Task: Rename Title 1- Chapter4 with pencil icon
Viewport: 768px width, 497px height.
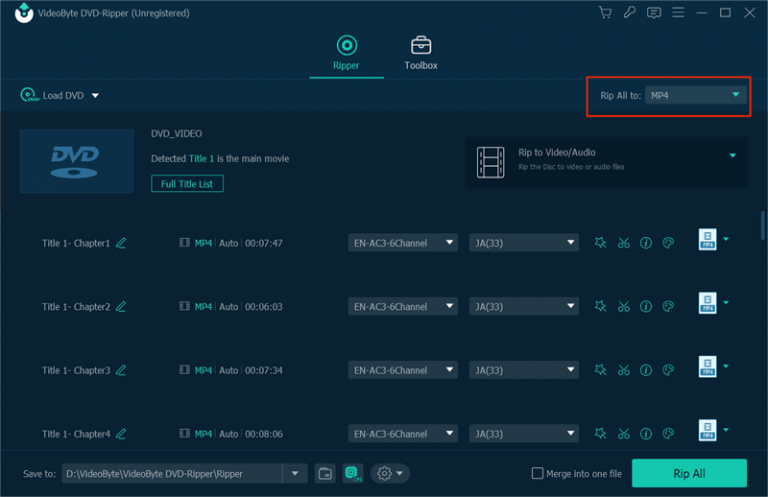Action: tap(121, 434)
